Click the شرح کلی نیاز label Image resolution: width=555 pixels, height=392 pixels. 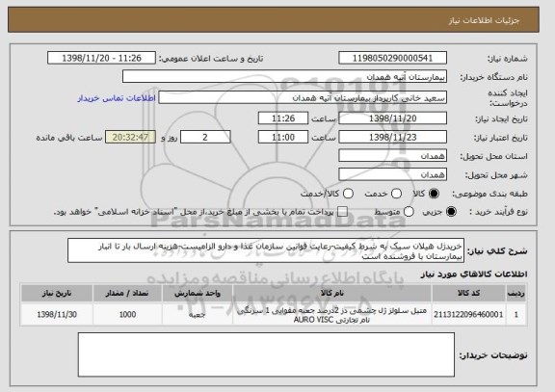click(497, 251)
